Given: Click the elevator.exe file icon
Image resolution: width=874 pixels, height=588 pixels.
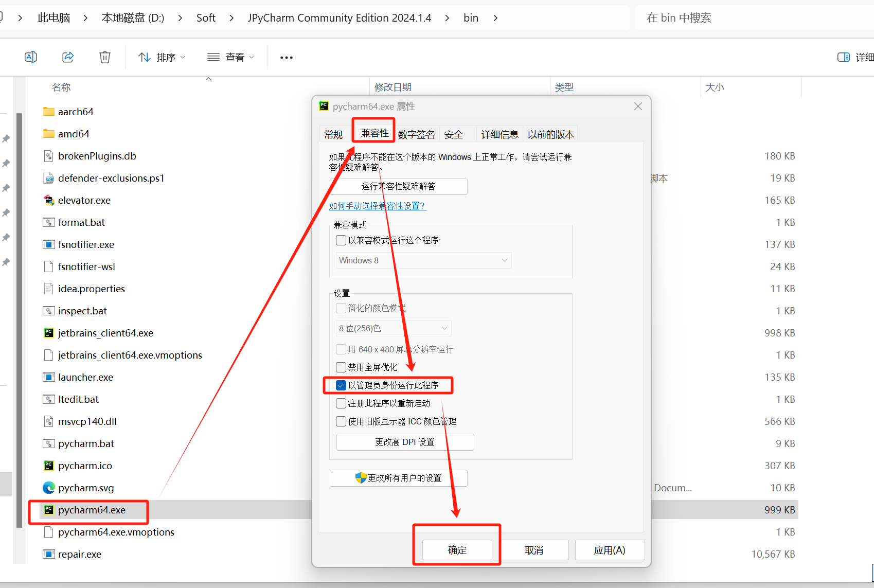Looking at the screenshot, I should tap(49, 200).
